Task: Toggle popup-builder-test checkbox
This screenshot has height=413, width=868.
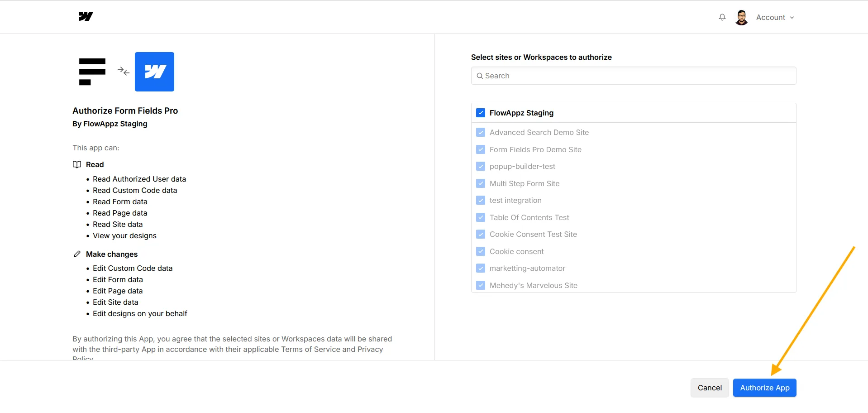Action: point(481,166)
